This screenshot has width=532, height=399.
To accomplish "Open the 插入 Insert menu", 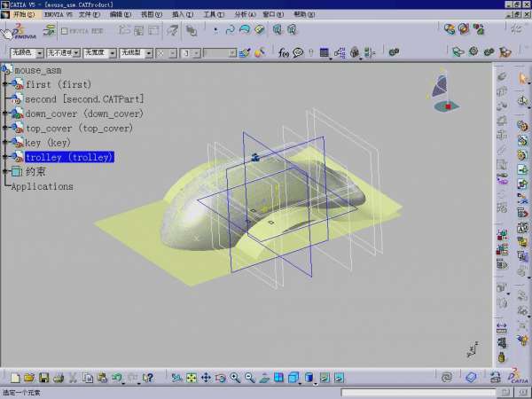I will point(183,14).
